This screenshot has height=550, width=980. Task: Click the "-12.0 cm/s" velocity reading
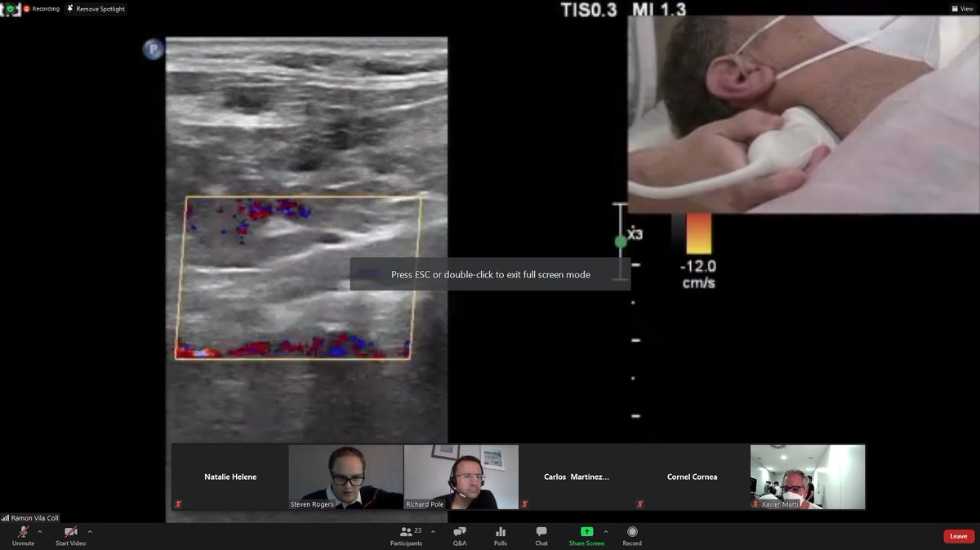click(x=698, y=274)
